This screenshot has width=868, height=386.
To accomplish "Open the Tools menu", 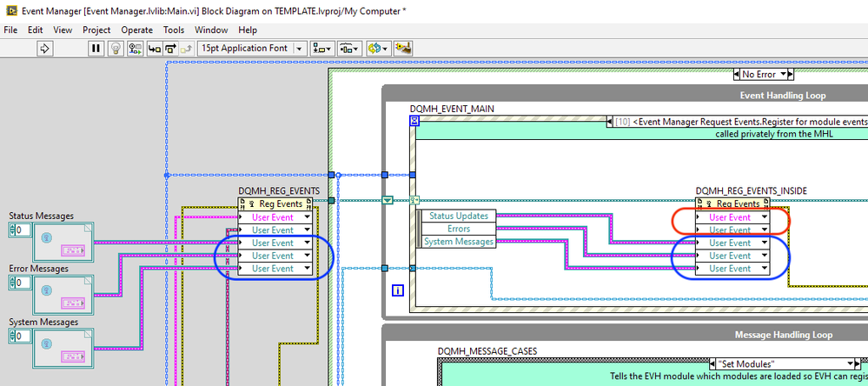I will pyautogui.click(x=174, y=30).
